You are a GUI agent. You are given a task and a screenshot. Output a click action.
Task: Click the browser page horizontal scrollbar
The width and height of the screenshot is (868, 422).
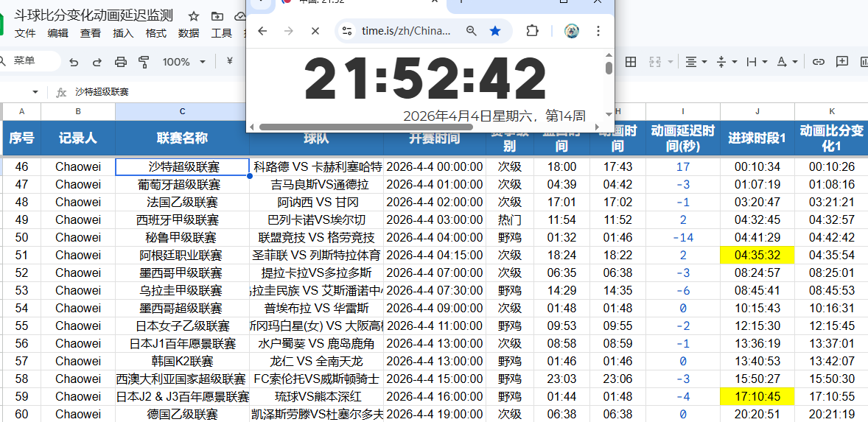[x=365, y=127]
